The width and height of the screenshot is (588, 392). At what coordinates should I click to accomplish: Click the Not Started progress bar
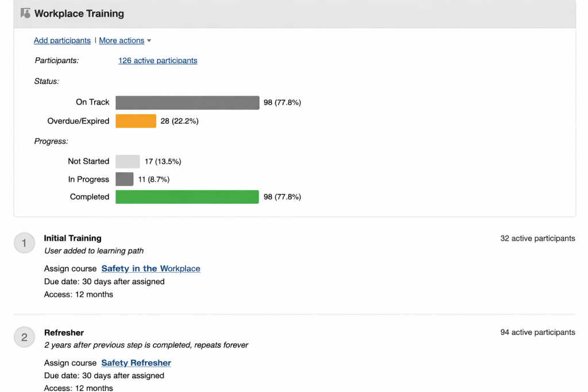pyautogui.click(x=127, y=161)
